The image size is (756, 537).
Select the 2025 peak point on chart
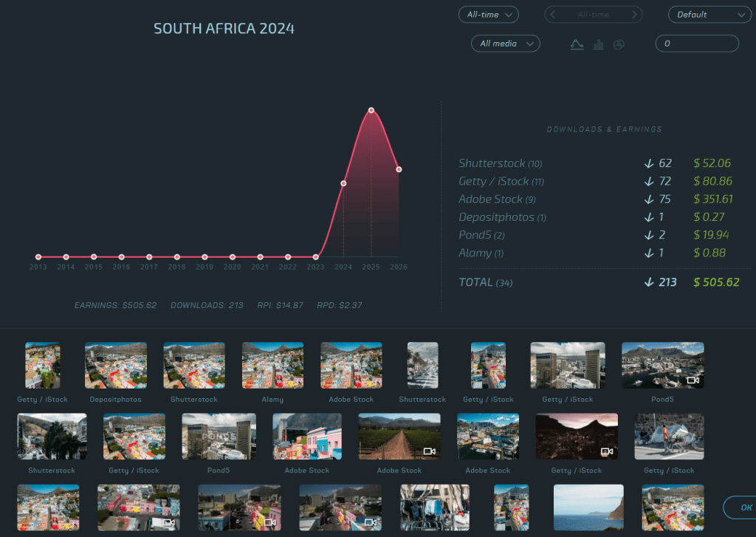click(371, 111)
